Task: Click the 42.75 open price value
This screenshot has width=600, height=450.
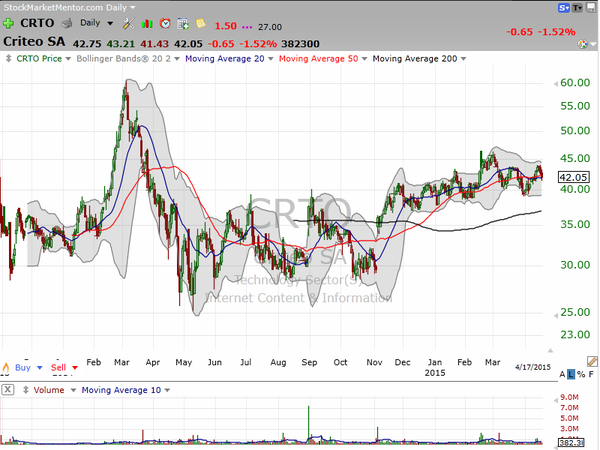Action: click(x=87, y=44)
